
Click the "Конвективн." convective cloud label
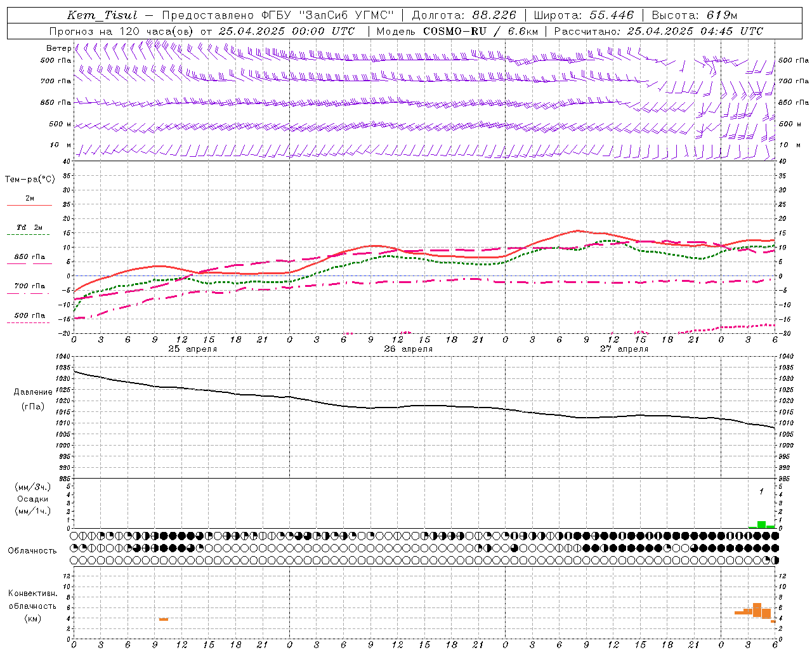coord(33,594)
